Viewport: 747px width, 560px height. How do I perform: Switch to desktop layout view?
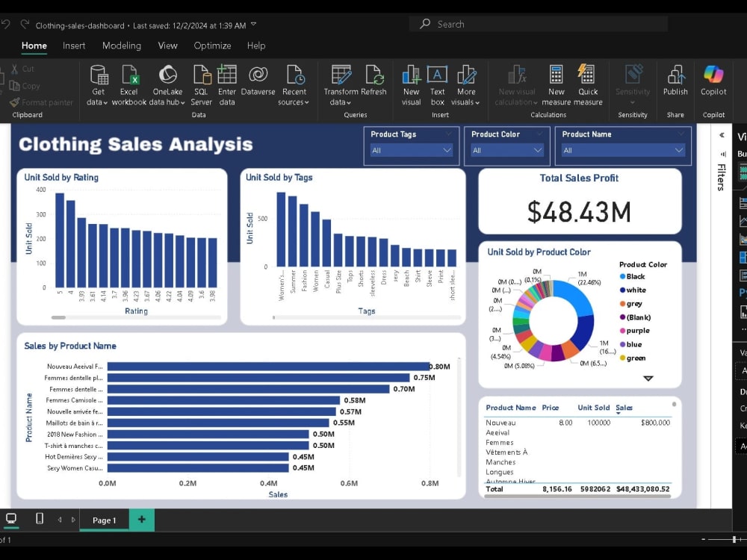[11, 519]
